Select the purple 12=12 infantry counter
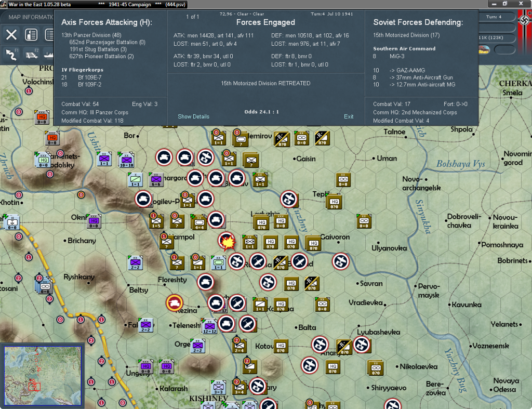Screen dimensions: 532x409 pos(209,326)
